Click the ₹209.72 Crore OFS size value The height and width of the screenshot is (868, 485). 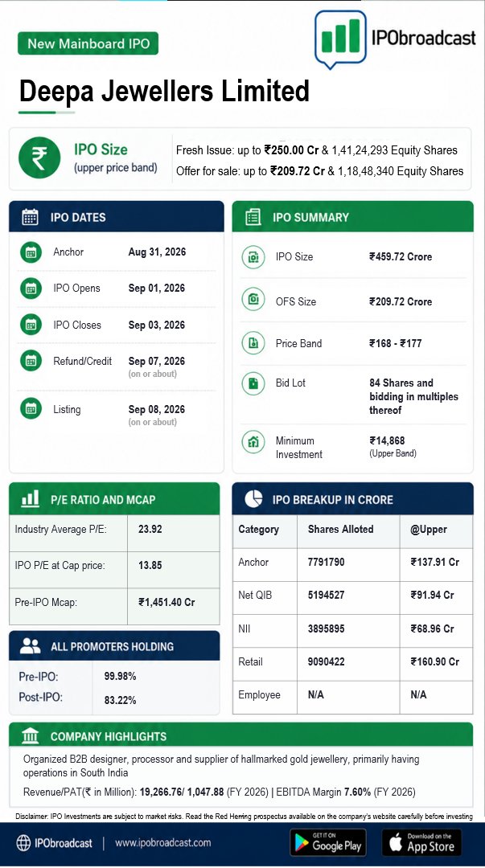[401, 301]
